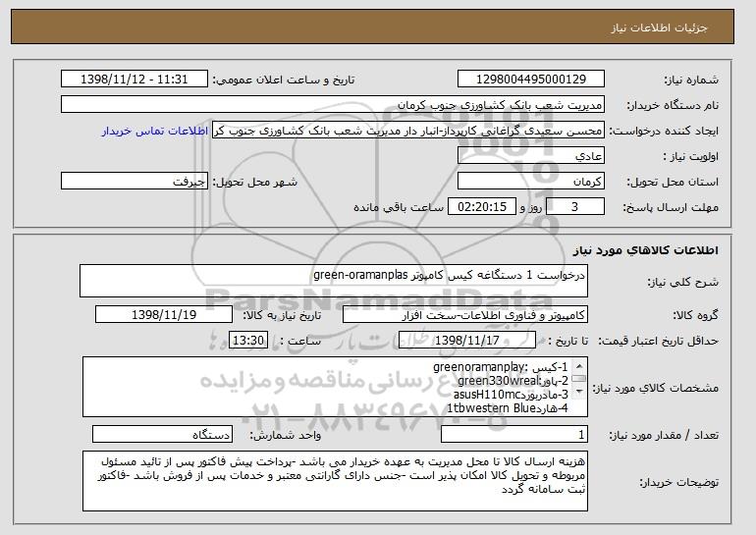This screenshot has width=756, height=535.
Task: Click the remaining time field 02:20:15
Action: (x=482, y=207)
